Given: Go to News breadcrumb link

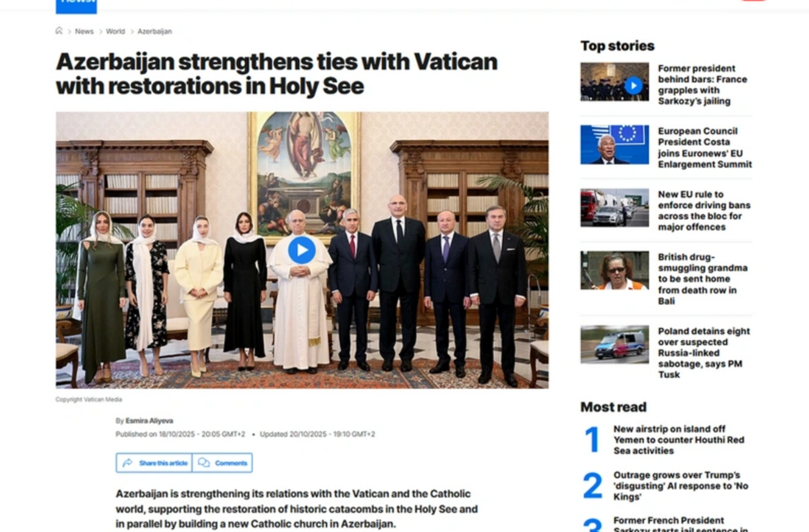Looking at the screenshot, I should click(x=84, y=31).
